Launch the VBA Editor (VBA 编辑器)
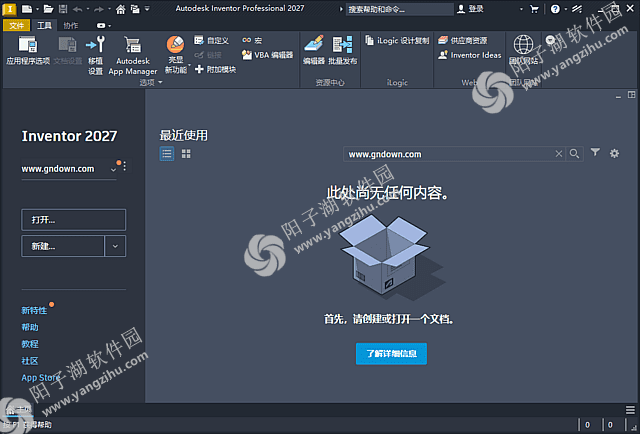640x434 pixels. coord(268,55)
